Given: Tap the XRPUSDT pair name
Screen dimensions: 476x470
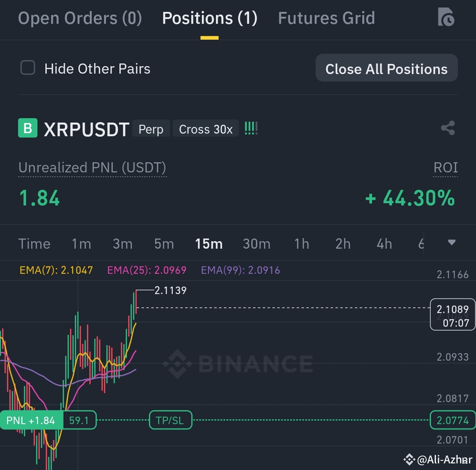Looking at the screenshot, I should [x=86, y=130].
